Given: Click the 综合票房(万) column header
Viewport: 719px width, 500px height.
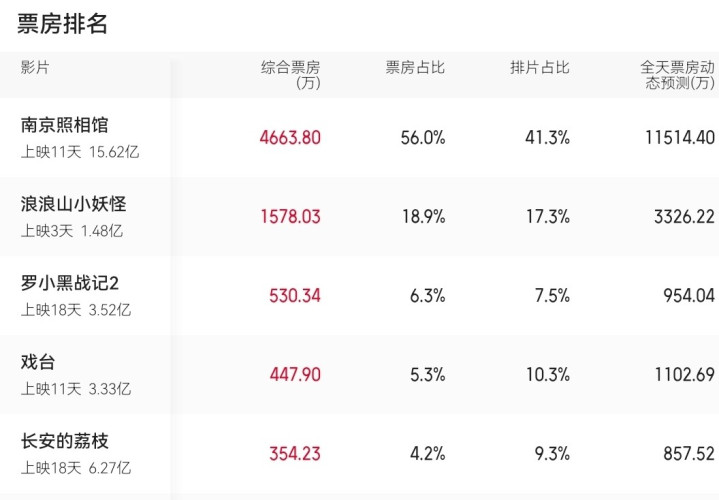Looking at the screenshot, I should pos(291,75).
